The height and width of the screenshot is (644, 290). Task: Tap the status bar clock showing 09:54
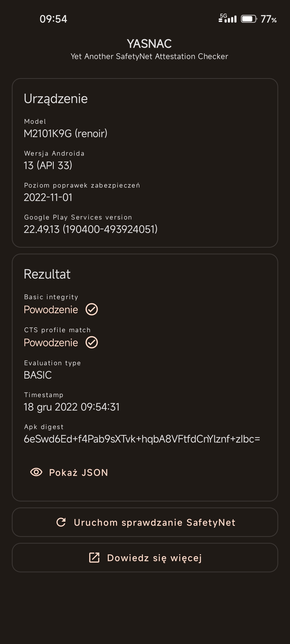click(53, 19)
